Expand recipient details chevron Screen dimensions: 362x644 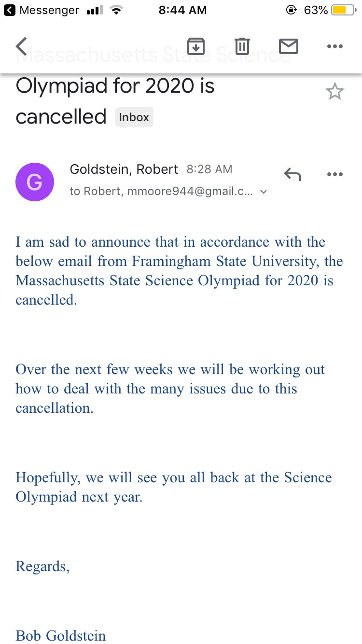coord(264,192)
